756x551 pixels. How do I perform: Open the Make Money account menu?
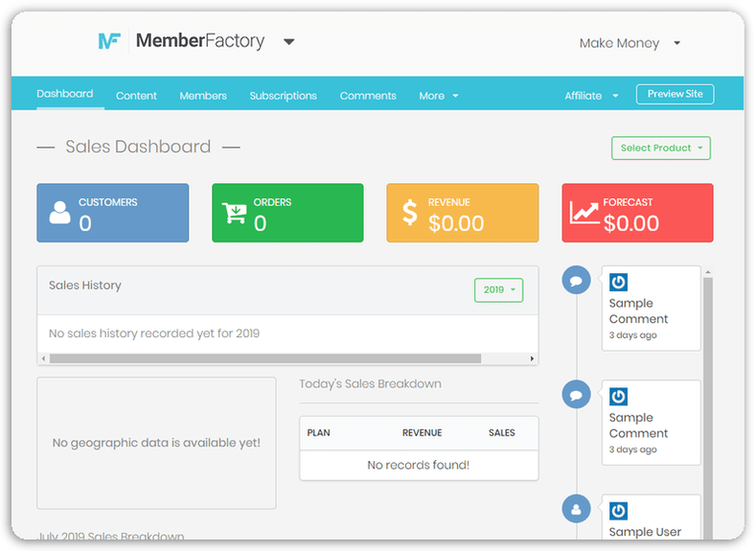(630, 43)
